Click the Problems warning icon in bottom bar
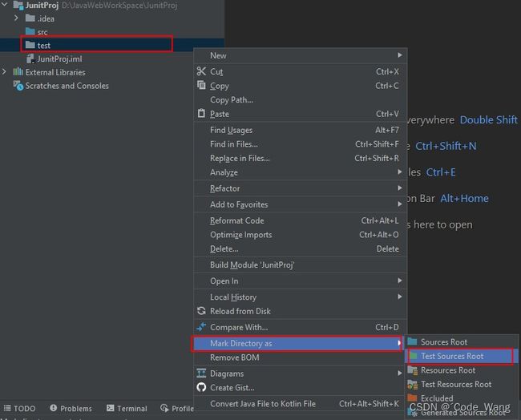 (x=53, y=408)
